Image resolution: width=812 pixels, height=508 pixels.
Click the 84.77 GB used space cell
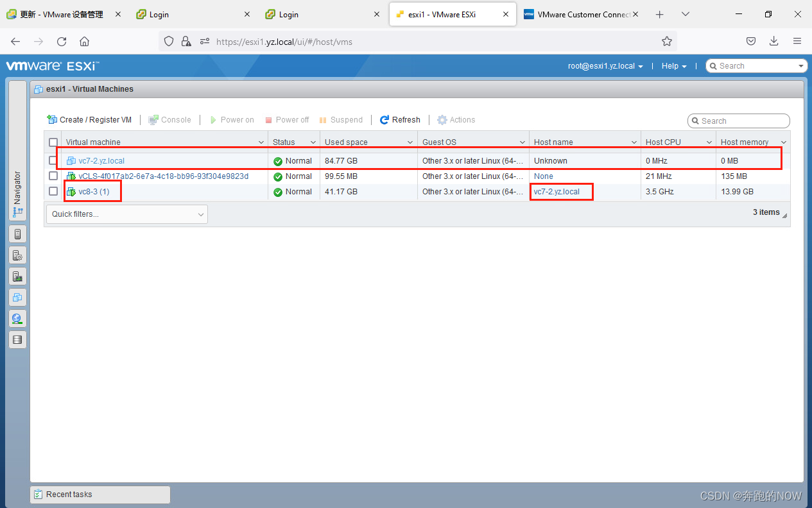click(x=341, y=161)
